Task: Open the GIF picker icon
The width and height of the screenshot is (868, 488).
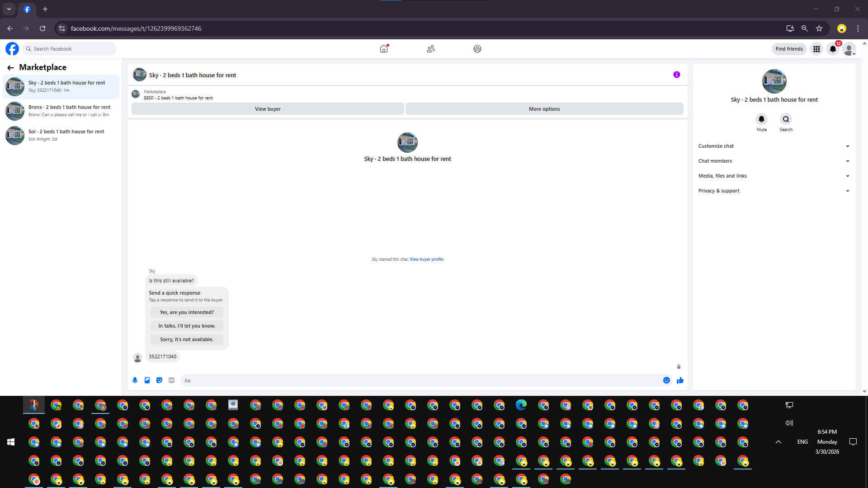Action: click(x=171, y=380)
